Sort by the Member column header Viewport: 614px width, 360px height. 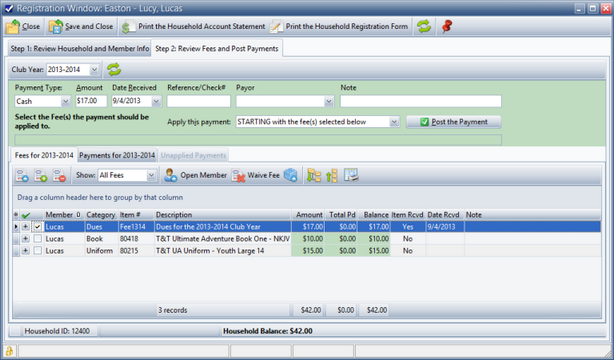click(x=63, y=215)
